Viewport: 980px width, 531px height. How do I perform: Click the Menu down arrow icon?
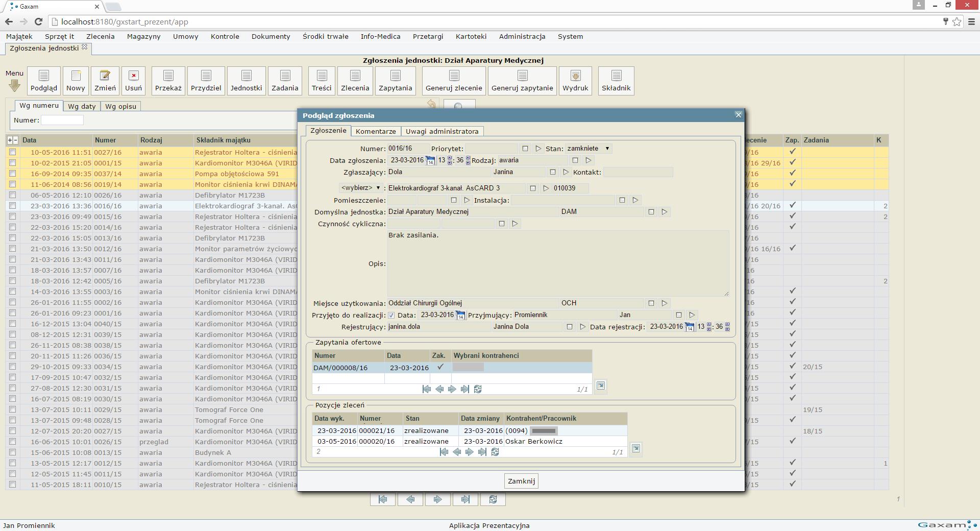pos(14,86)
